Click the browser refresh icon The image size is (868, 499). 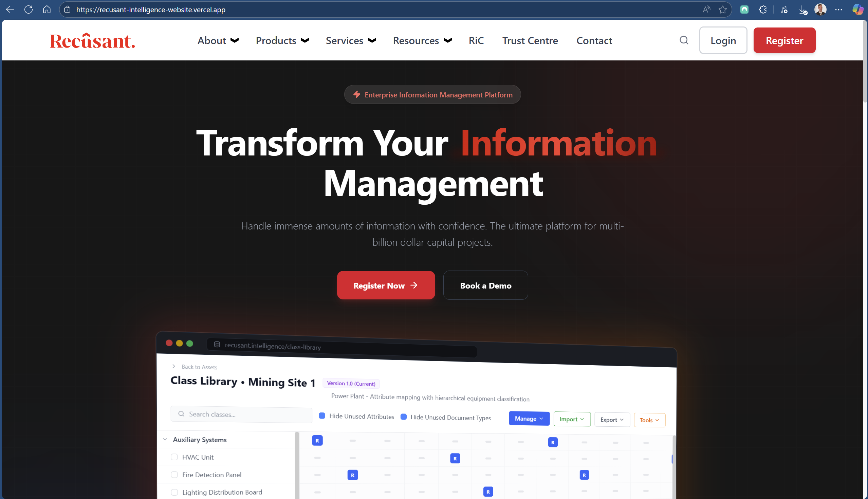coord(29,10)
